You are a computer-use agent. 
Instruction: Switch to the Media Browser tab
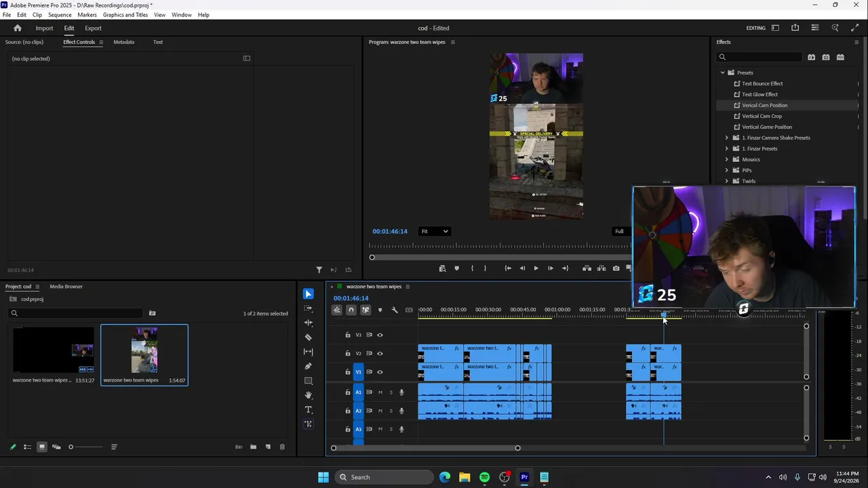[66, 286]
